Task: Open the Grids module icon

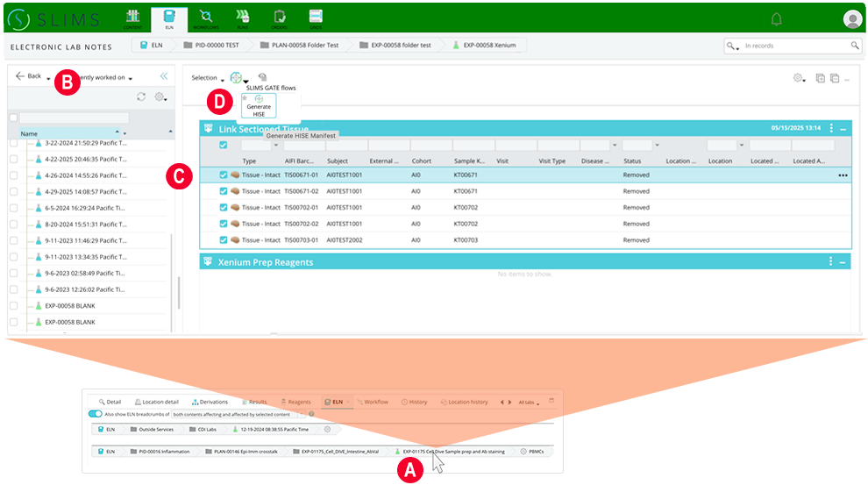Action: pos(316,17)
